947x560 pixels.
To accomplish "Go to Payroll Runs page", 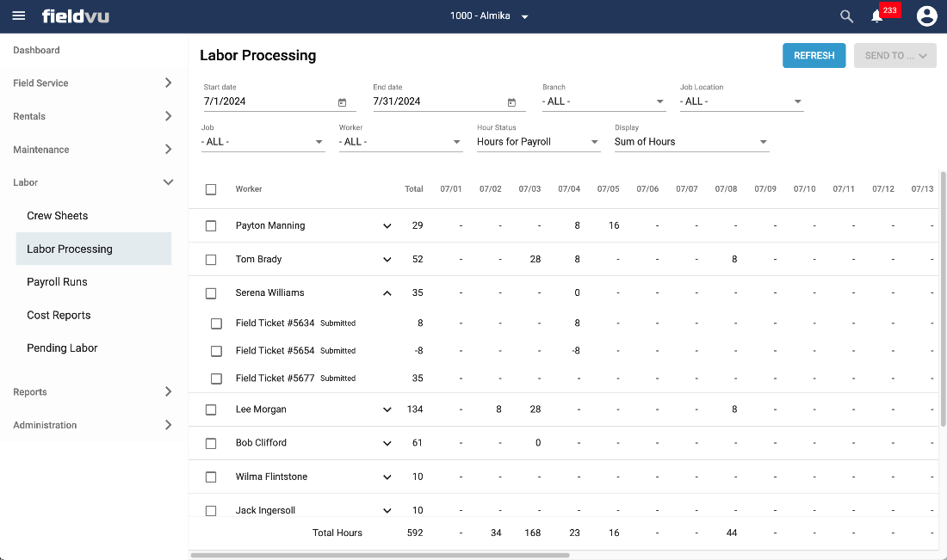I will (57, 282).
